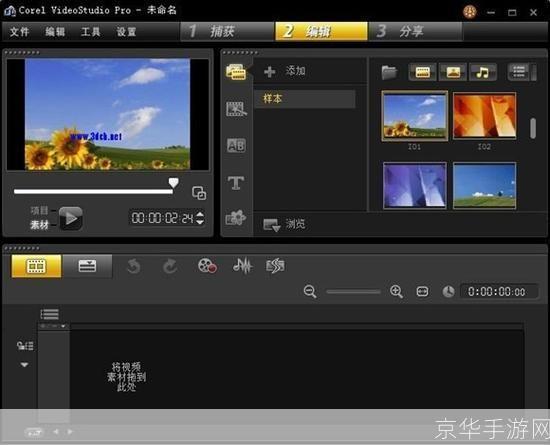Screen dimensions: 550x445
Task: Open the 文件 menu
Action: [19, 32]
